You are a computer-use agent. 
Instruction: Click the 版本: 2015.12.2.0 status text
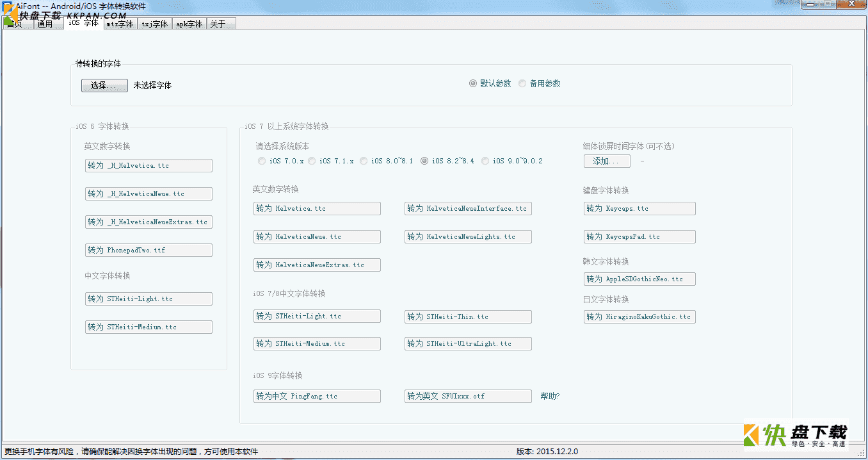tap(547, 451)
